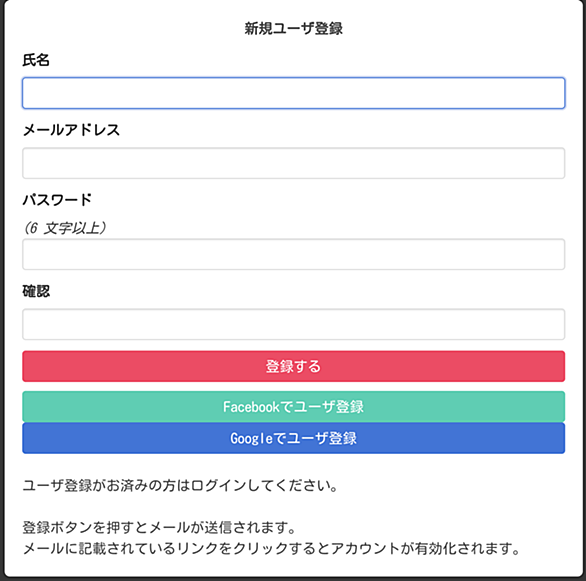
Task: Select the パスワード input box
Action: tap(293, 254)
